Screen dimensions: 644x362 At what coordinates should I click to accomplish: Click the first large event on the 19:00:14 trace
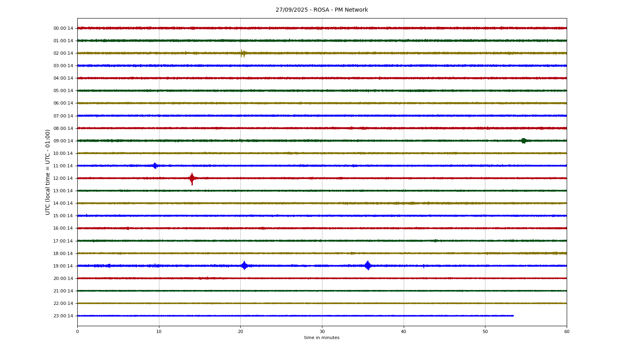pyautogui.click(x=244, y=265)
